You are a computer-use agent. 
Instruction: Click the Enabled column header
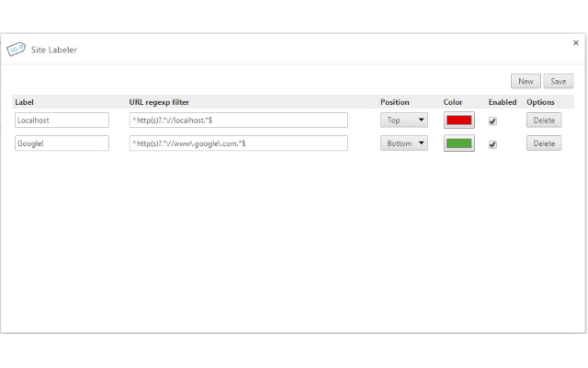[503, 102]
